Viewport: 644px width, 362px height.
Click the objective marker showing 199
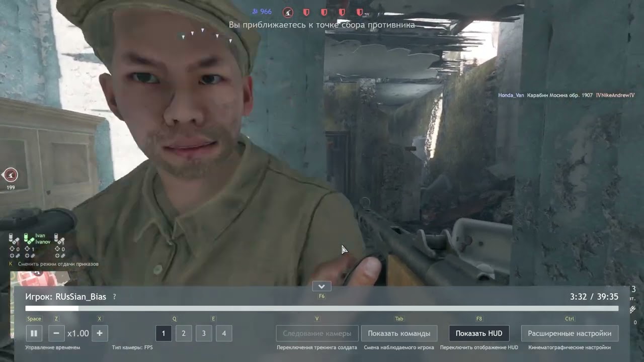click(x=10, y=175)
